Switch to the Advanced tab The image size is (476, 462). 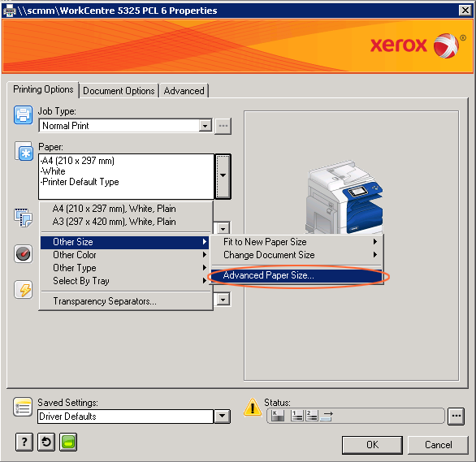tap(184, 91)
